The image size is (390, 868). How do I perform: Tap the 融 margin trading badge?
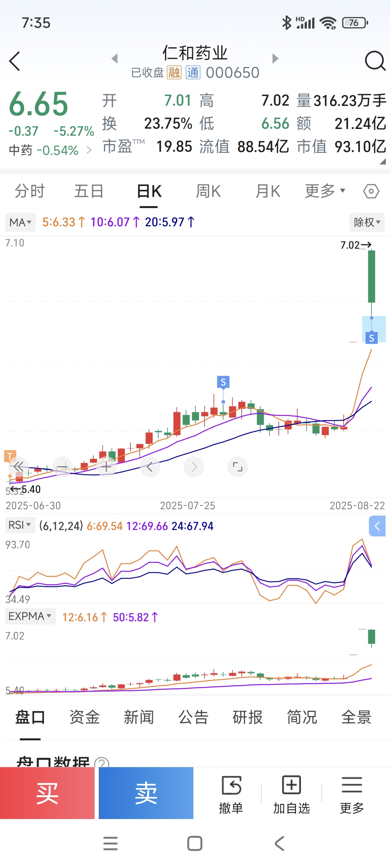tap(174, 72)
